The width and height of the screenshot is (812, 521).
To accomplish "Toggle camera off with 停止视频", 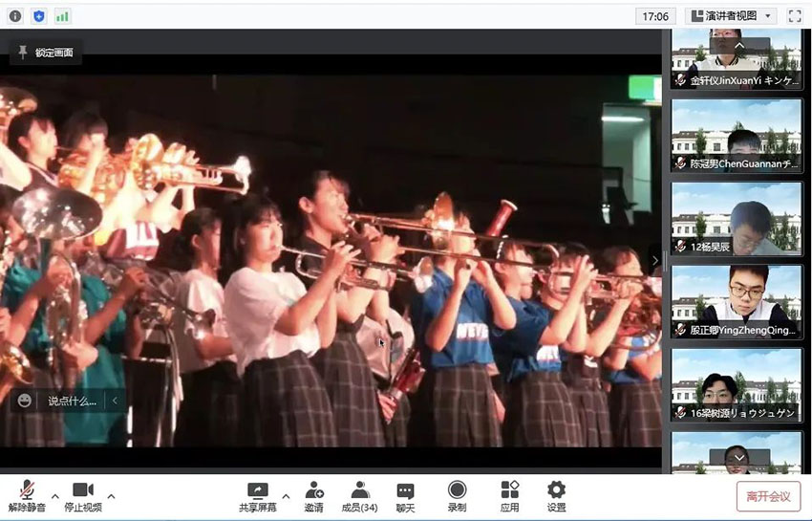I will point(82,496).
